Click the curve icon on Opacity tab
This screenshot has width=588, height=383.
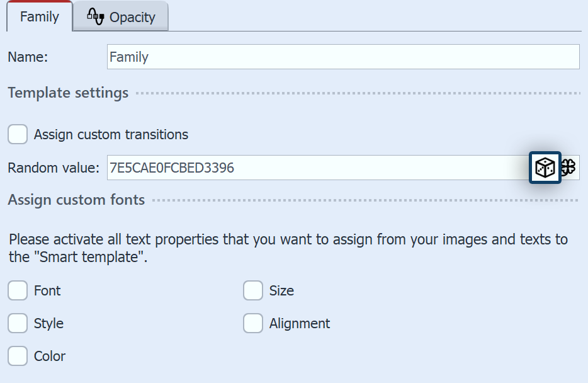coord(95,17)
